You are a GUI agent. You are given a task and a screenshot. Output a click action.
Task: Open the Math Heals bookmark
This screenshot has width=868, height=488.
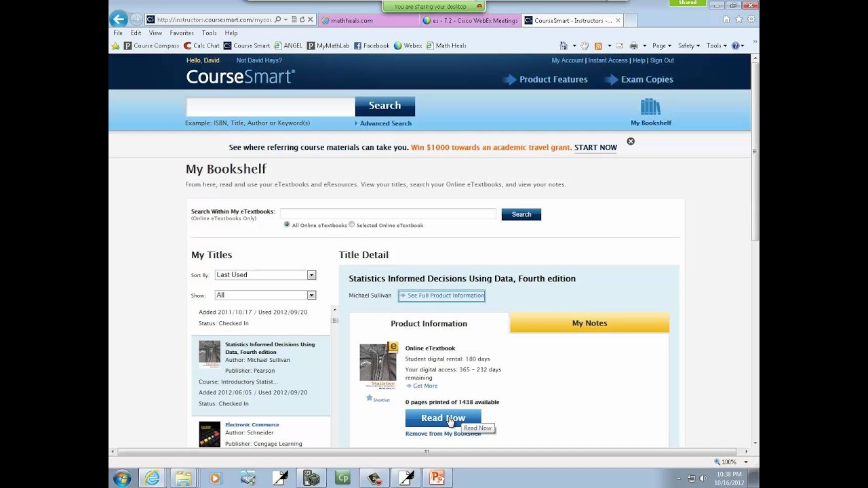446,46
